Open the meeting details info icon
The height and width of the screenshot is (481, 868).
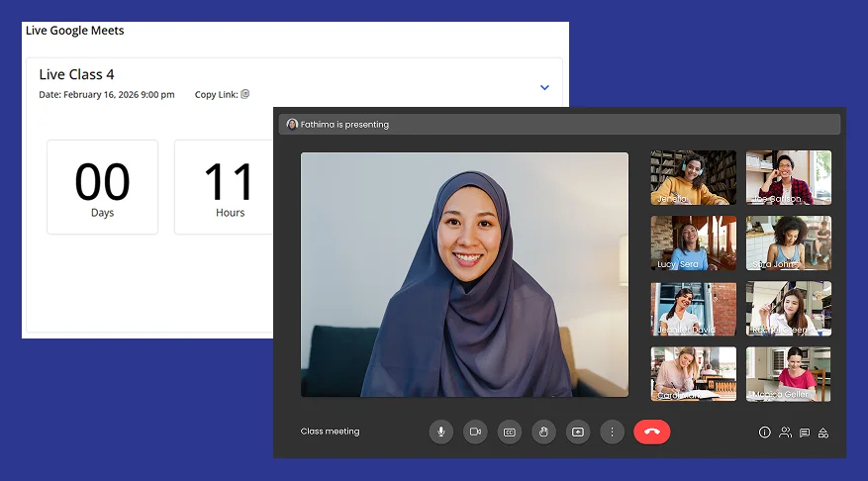click(x=764, y=433)
